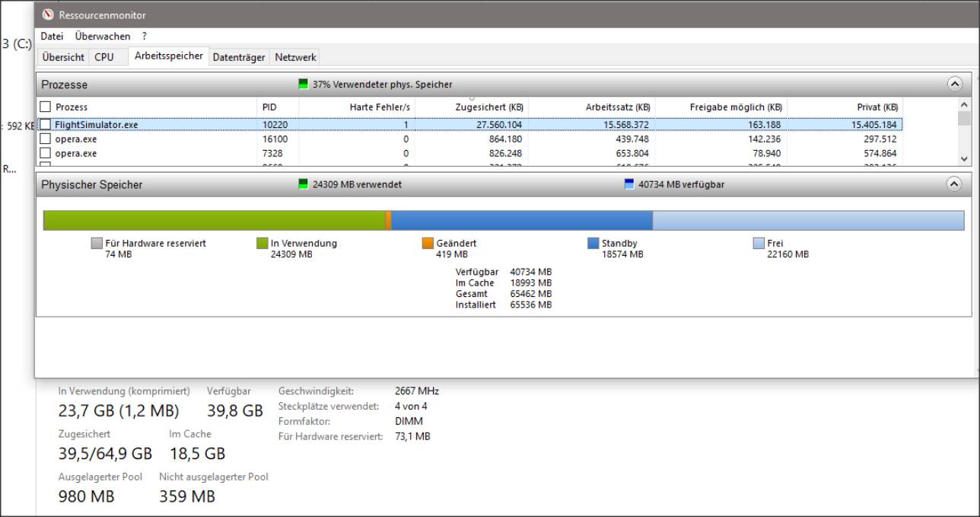
Task: Click the 980 MB Ausgelagerter Pool value
Action: (x=87, y=497)
